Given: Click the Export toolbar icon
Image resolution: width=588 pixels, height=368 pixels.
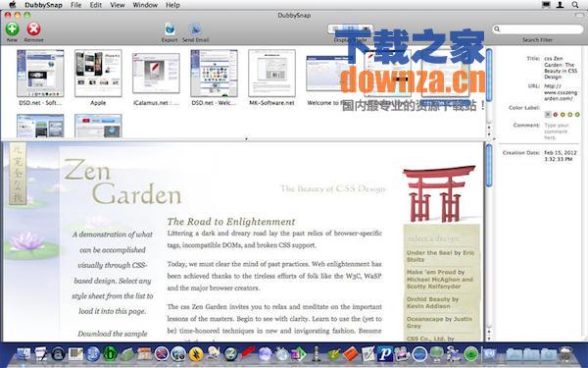Looking at the screenshot, I should tap(170, 29).
